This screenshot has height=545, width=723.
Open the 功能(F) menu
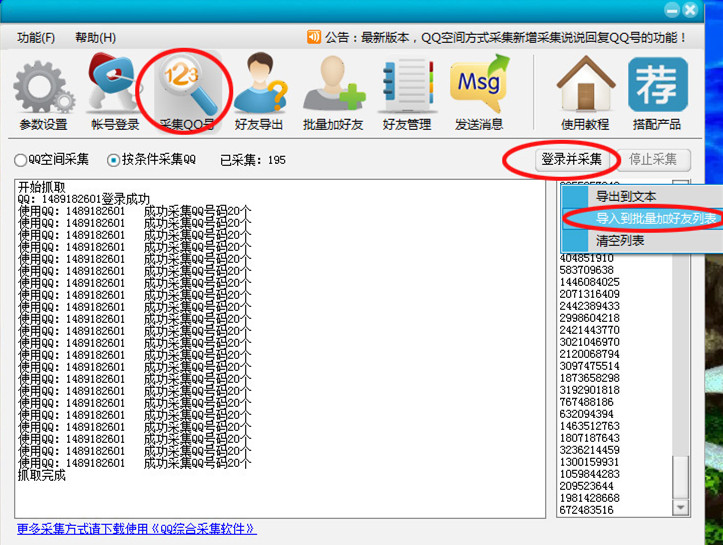point(36,37)
